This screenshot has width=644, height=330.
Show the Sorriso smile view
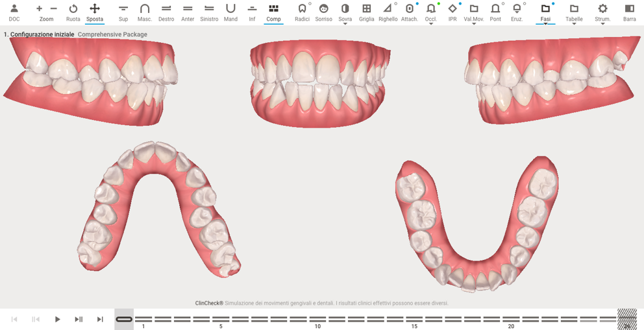(x=323, y=12)
